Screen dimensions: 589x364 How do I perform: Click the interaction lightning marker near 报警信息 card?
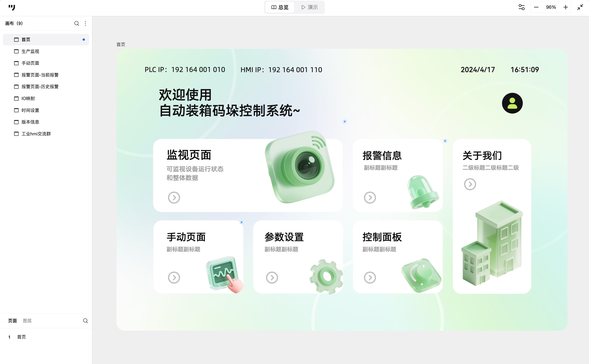coord(445,141)
